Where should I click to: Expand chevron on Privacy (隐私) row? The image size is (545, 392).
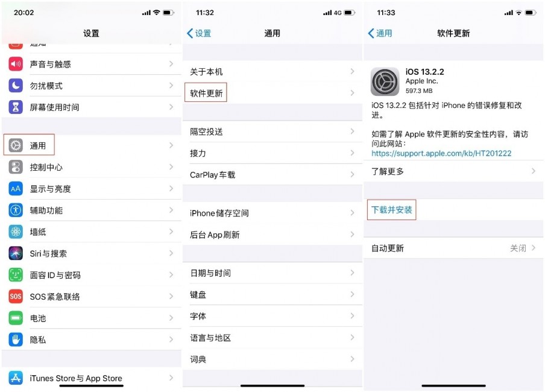[x=171, y=339]
